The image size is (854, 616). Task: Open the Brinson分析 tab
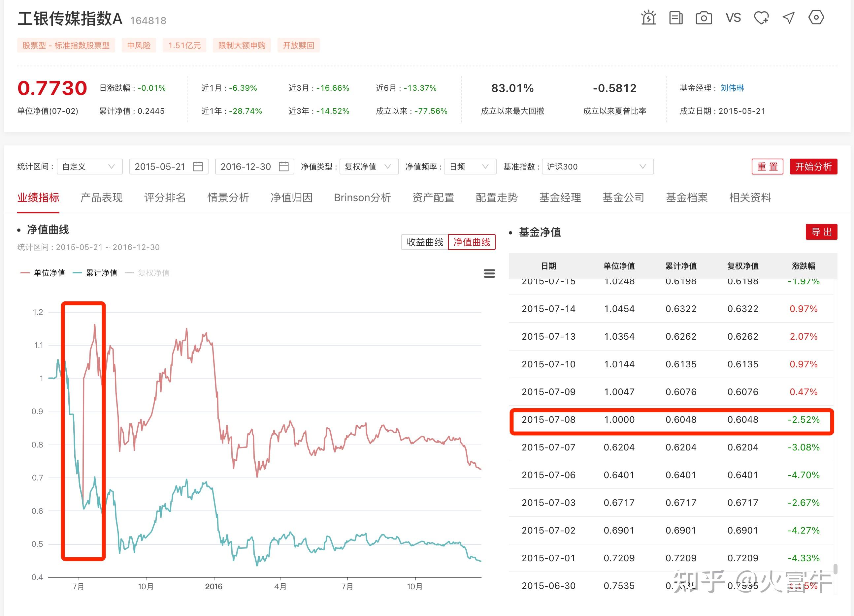pyautogui.click(x=362, y=198)
